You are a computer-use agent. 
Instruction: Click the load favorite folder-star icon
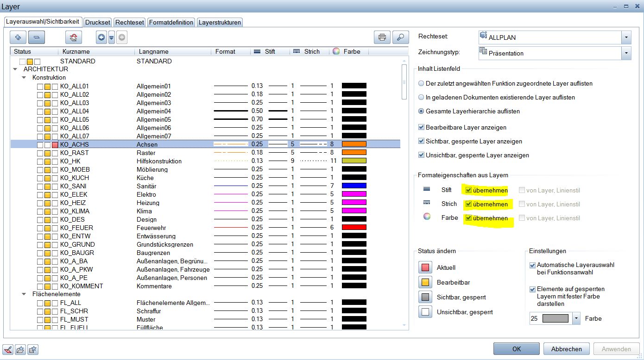20,349
